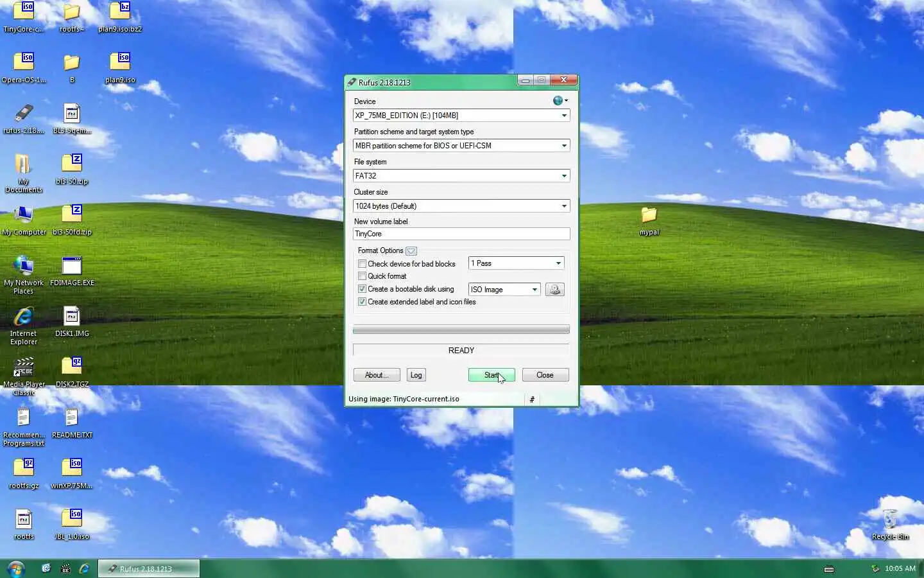Viewport: 924px width, 578px height.
Task: Click the Close button in Rufus
Action: pos(545,375)
